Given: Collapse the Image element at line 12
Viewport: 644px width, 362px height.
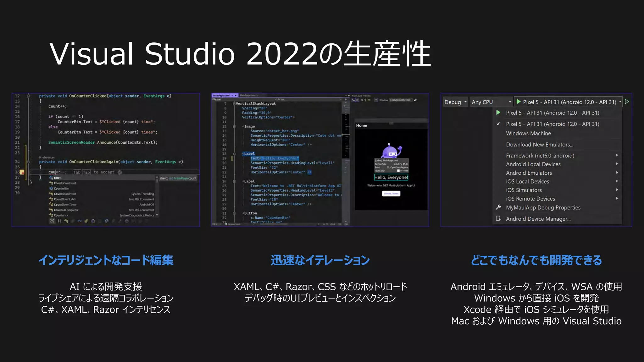Looking at the screenshot, I should click(234, 126).
